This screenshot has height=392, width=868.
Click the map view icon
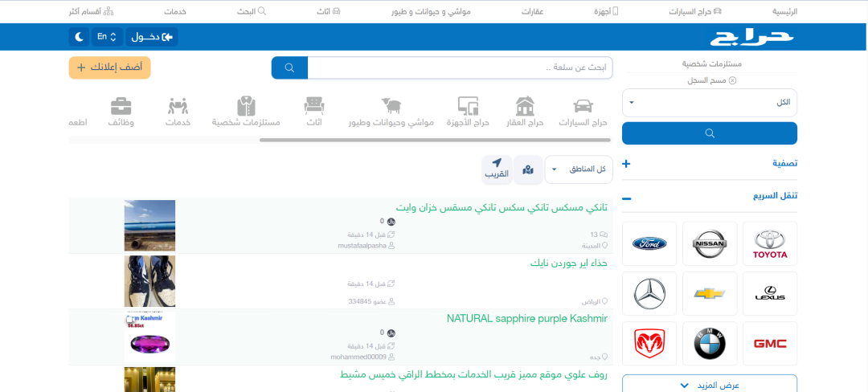(x=528, y=169)
